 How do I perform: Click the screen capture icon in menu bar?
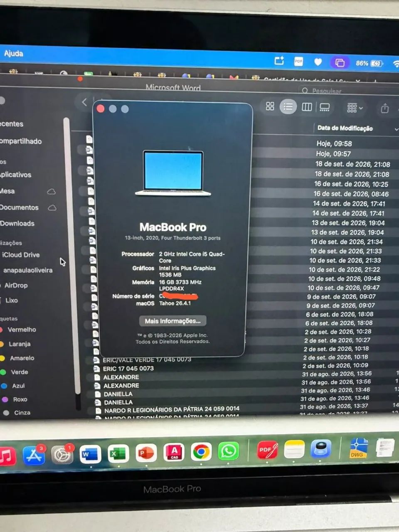[279, 61]
